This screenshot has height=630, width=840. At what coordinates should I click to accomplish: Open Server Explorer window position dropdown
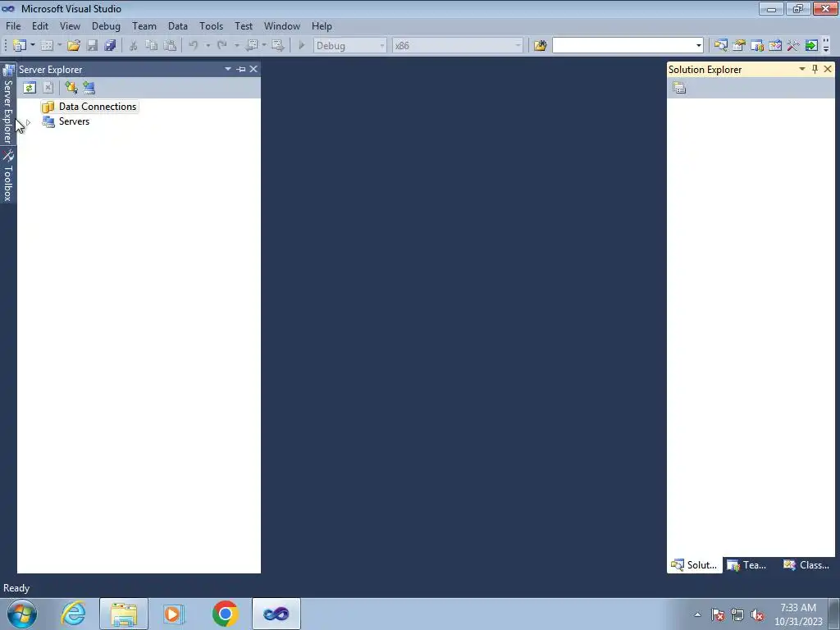pyautogui.click(x=228, y=69)
